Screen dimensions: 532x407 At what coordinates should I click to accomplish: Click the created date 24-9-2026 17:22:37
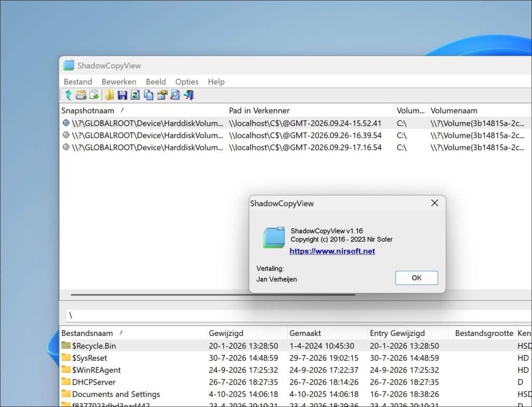324,370
